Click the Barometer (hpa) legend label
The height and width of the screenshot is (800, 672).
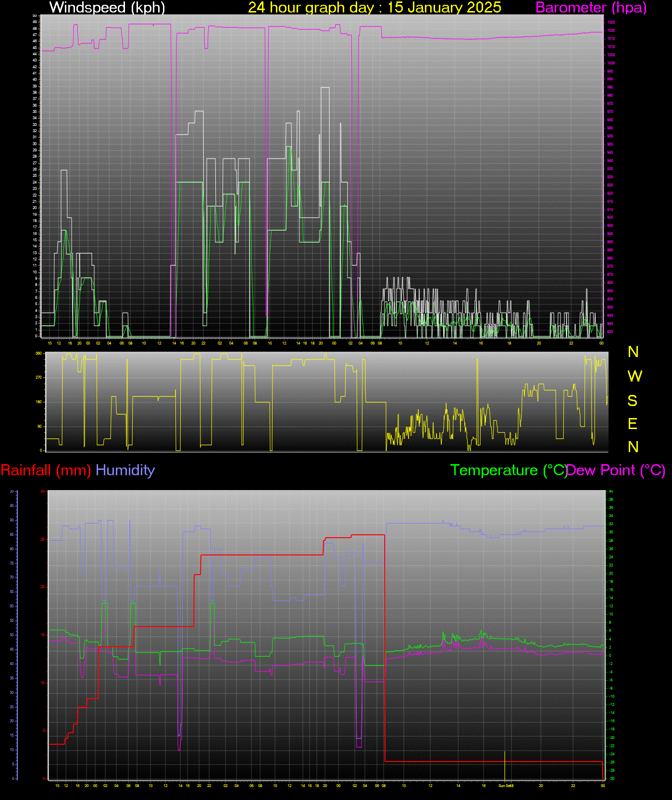(591, 8)
